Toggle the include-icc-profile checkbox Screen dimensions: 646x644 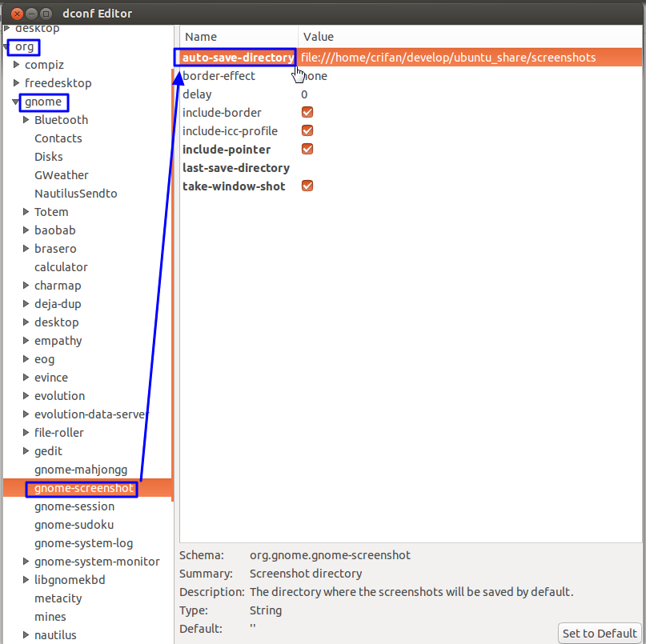coord(307,130)
